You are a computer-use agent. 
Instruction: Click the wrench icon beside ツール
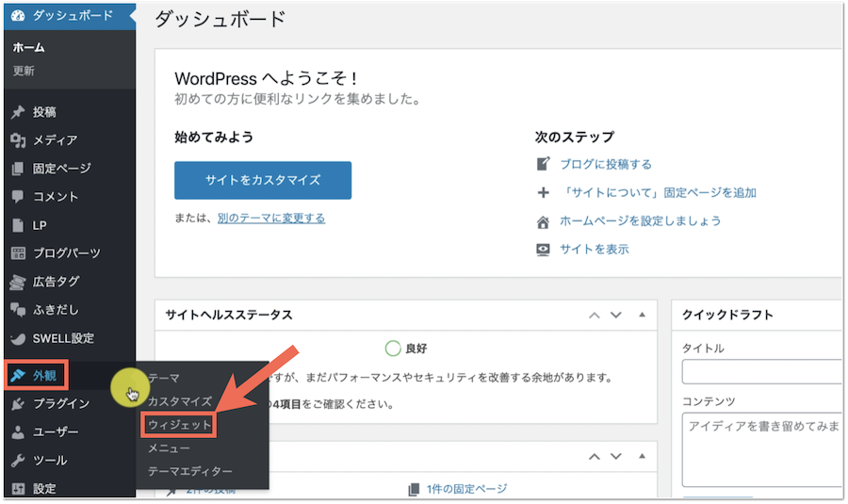(18, 461)
